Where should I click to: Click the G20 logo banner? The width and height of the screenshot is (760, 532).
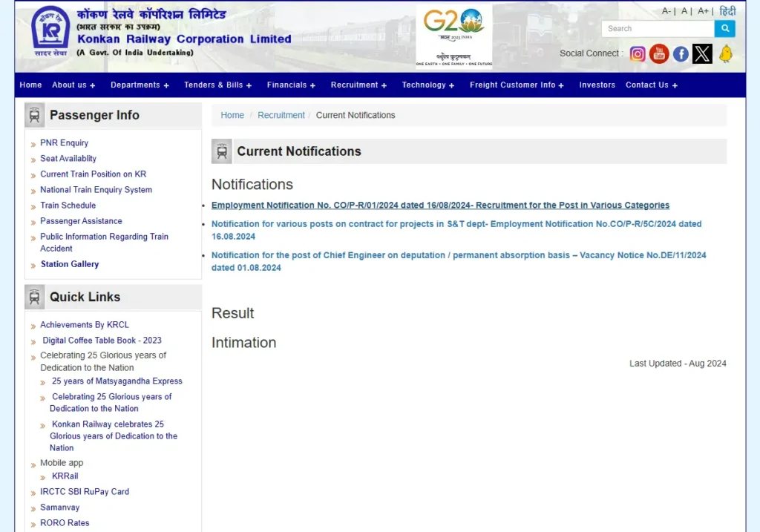pos(453,36)
